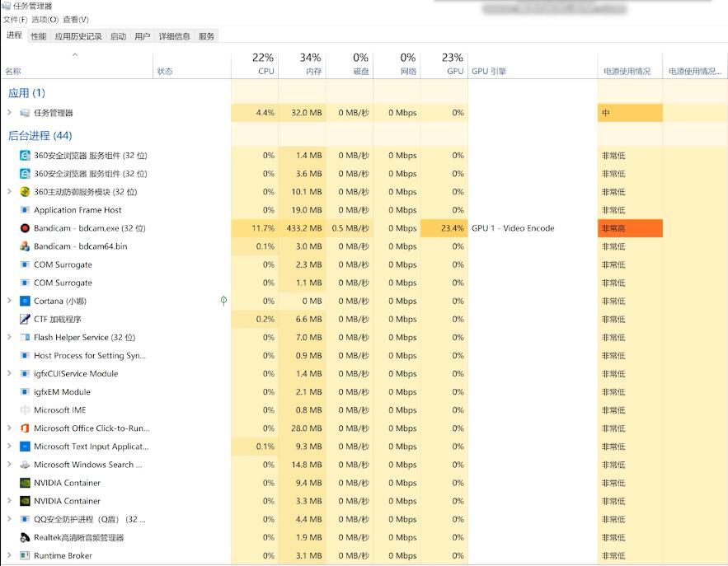Click the 433.2 MB memory cell
The width and height of the screenshot is (728, 566).
303,228
